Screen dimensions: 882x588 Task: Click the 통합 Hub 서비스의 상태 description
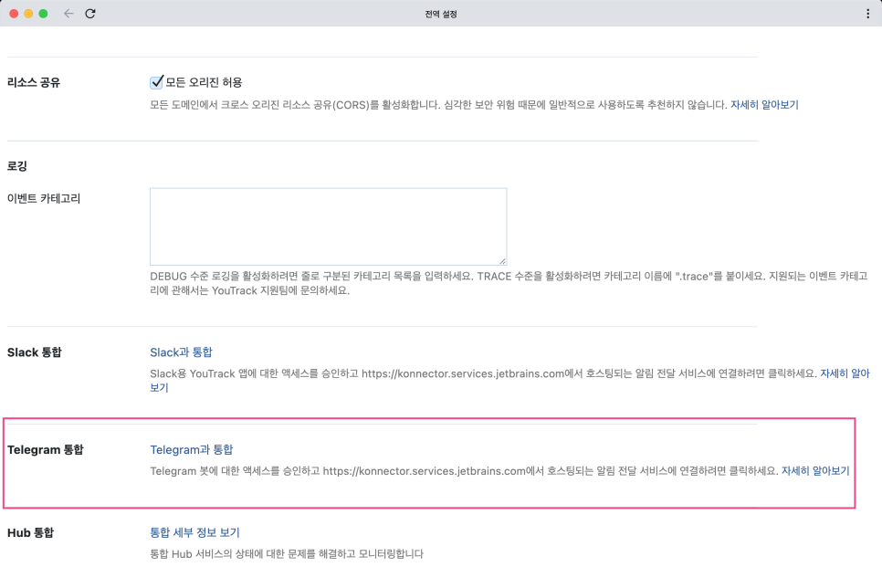287,553
